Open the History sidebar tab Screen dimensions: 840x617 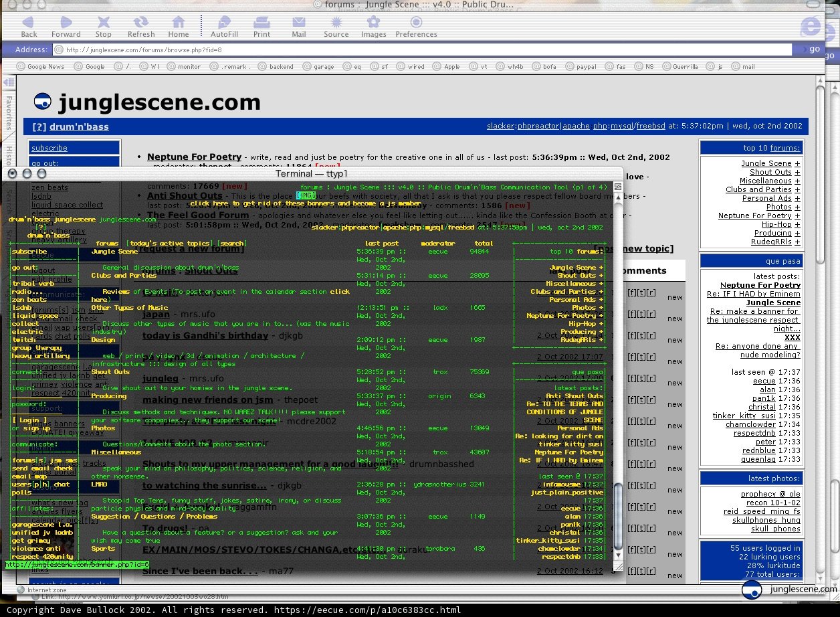click(9, 154)
